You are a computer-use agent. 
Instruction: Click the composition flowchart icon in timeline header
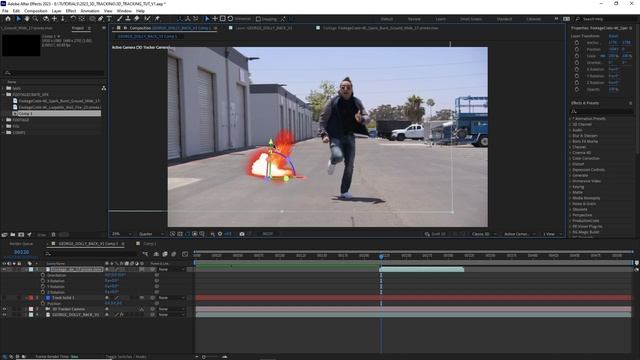tap(145, 254)
